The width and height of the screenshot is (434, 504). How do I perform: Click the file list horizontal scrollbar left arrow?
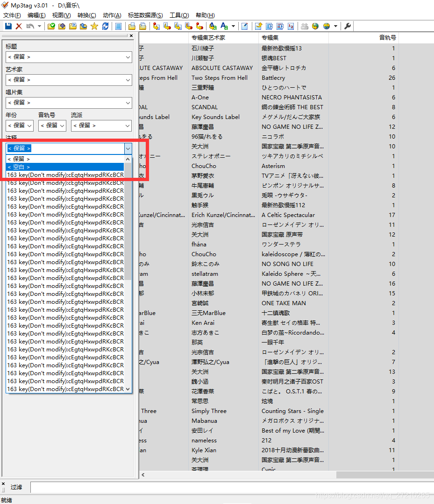coord(143,475)
